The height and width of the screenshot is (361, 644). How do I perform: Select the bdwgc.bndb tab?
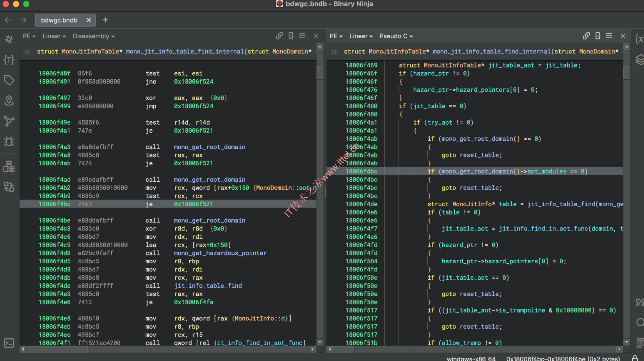pos(59,20)
